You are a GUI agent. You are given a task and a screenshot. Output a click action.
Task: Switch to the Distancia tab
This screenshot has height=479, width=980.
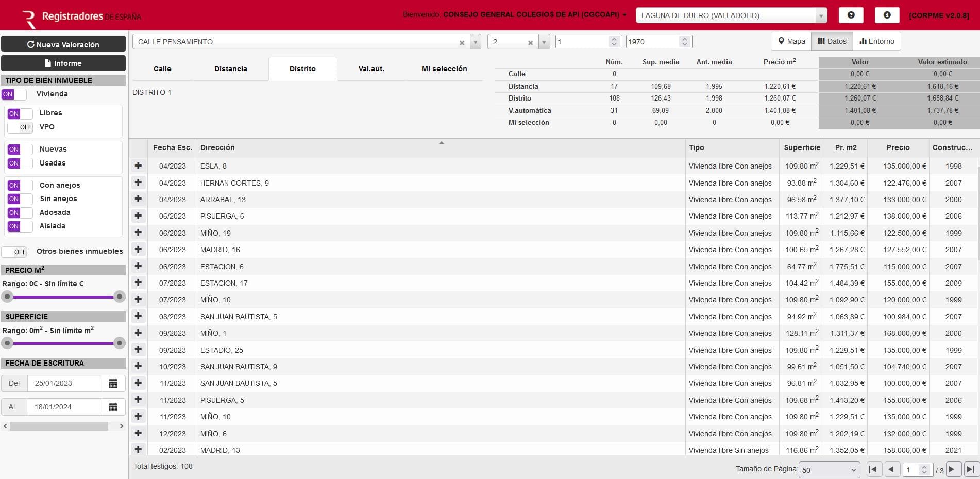[x=230, y=69]
